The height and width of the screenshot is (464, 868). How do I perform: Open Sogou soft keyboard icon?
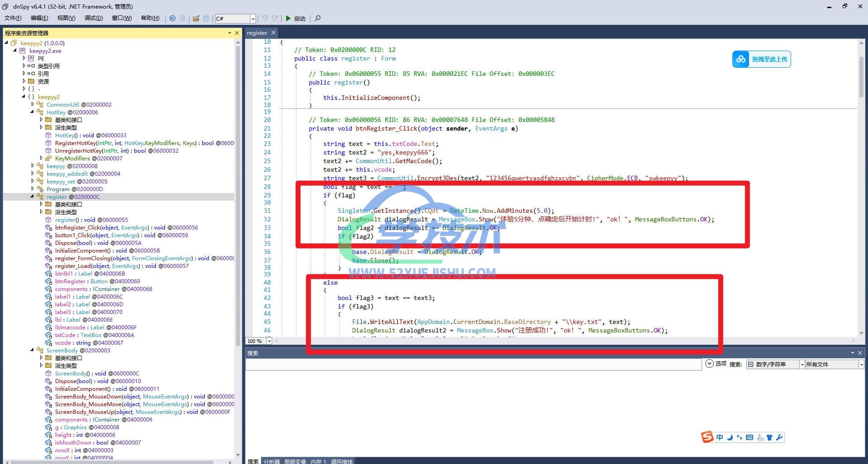(750, 437)
